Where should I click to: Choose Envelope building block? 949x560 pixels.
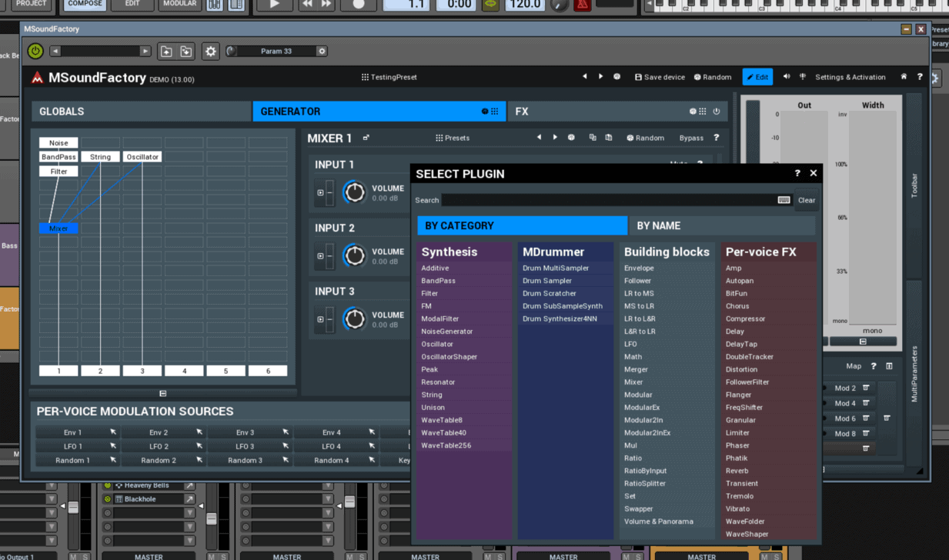[639, 268]
